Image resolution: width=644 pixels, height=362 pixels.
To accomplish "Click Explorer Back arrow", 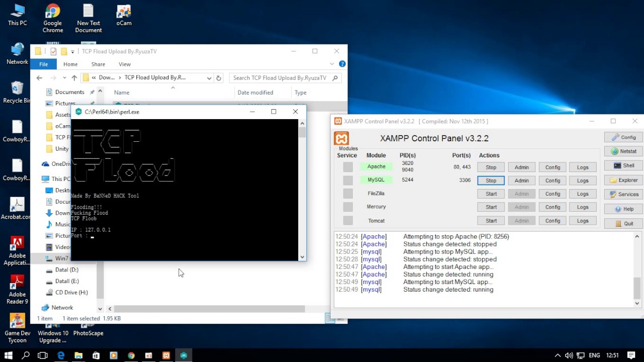I will tap(39, 78).
